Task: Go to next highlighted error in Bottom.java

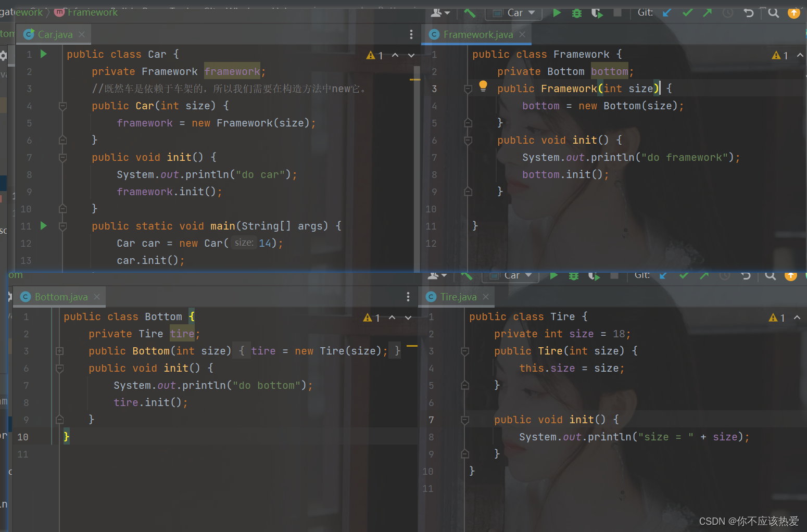Action: click(x=408, y=318)
